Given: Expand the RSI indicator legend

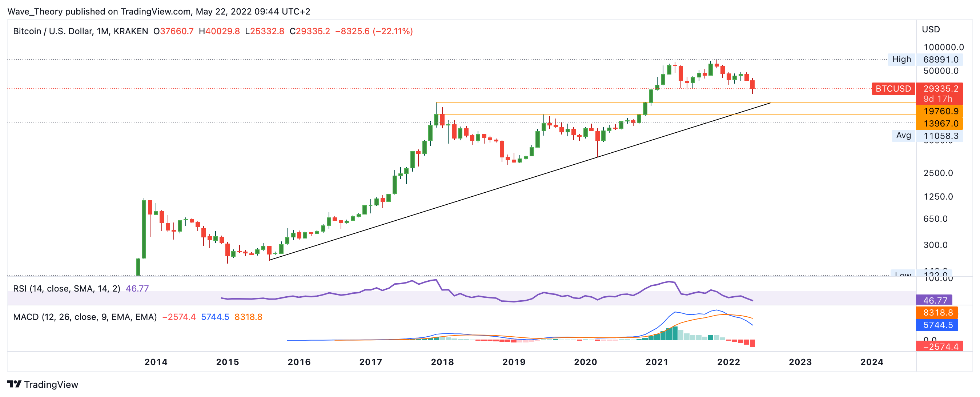Looking at the screenshot, I should pyautogui.click(x=66, y=289).
